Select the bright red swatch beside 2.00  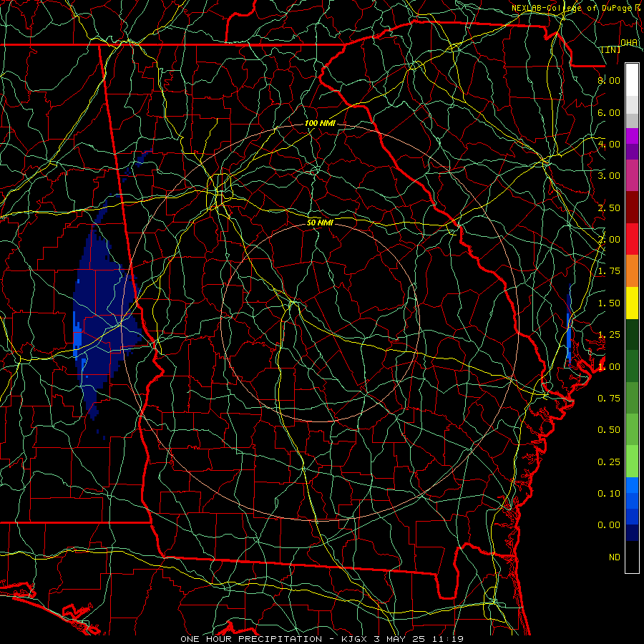(x=632, y=239)
